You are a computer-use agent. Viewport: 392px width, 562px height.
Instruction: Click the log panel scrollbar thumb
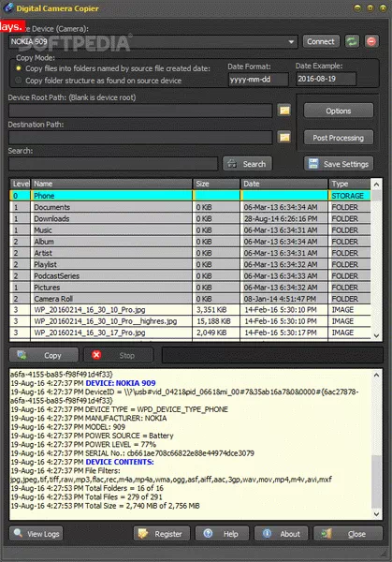[376, 481]
